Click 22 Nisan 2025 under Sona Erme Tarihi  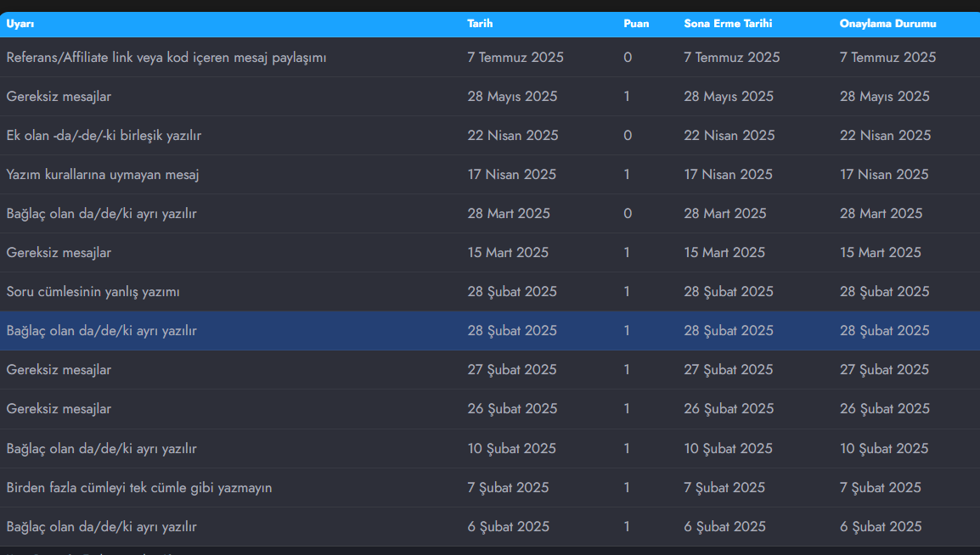click(729, 136)
